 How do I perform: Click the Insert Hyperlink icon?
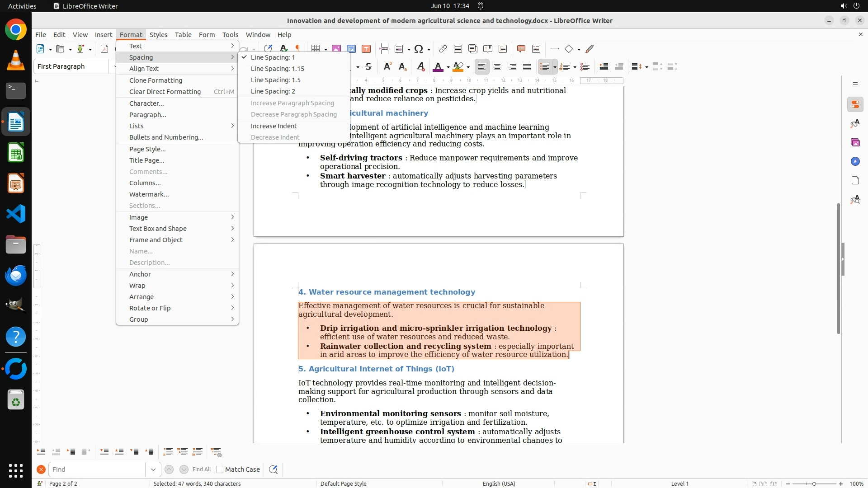(443, 49)
